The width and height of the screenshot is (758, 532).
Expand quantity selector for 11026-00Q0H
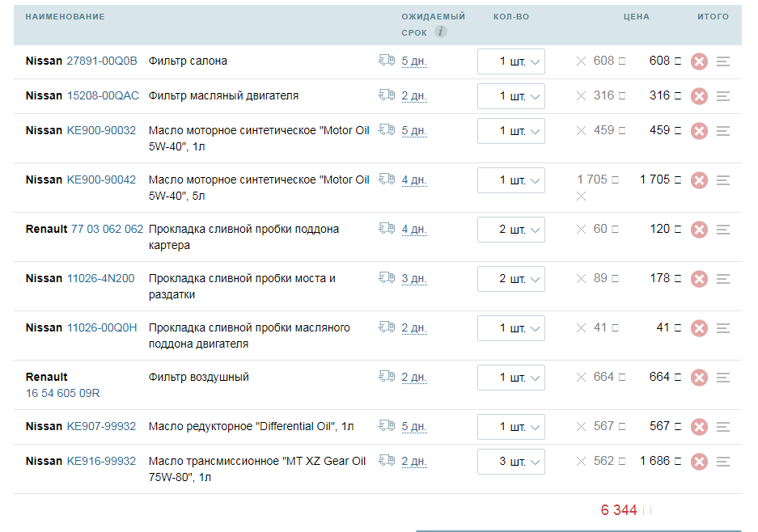pos(511,328)
